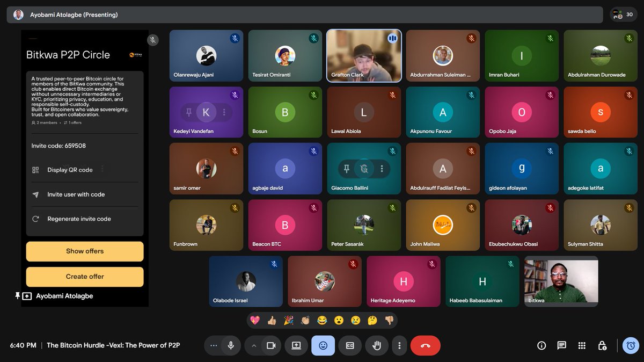Send thinking face emoji reaction
Viewport: 644px width, 362px height.
point(372,320)
